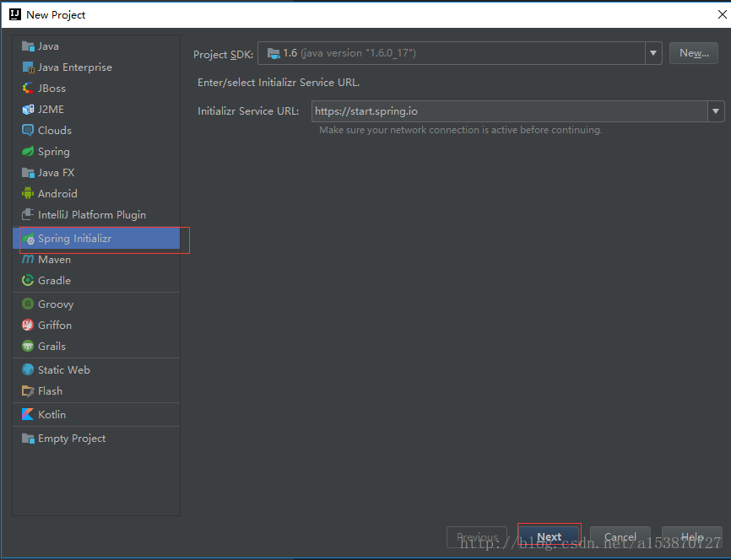Select Empty Project type
This screenshot has width=731, height=560.
(96, 438)
